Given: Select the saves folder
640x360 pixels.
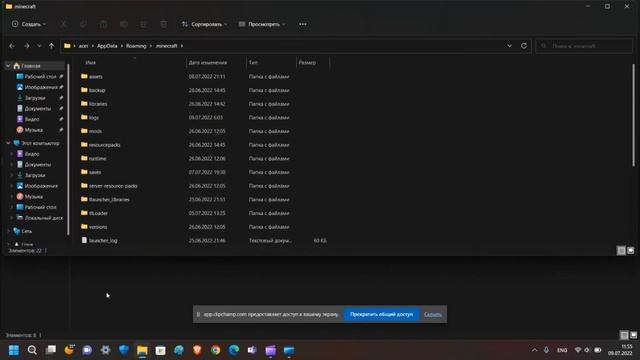Looking at the screenshot, I should point(95,172).
